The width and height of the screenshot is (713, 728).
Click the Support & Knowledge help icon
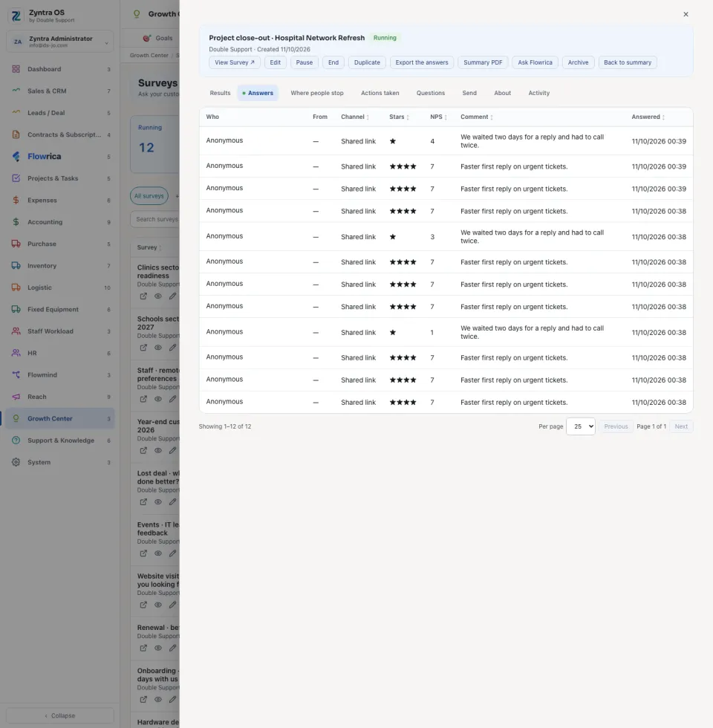[x=16, y=440]
